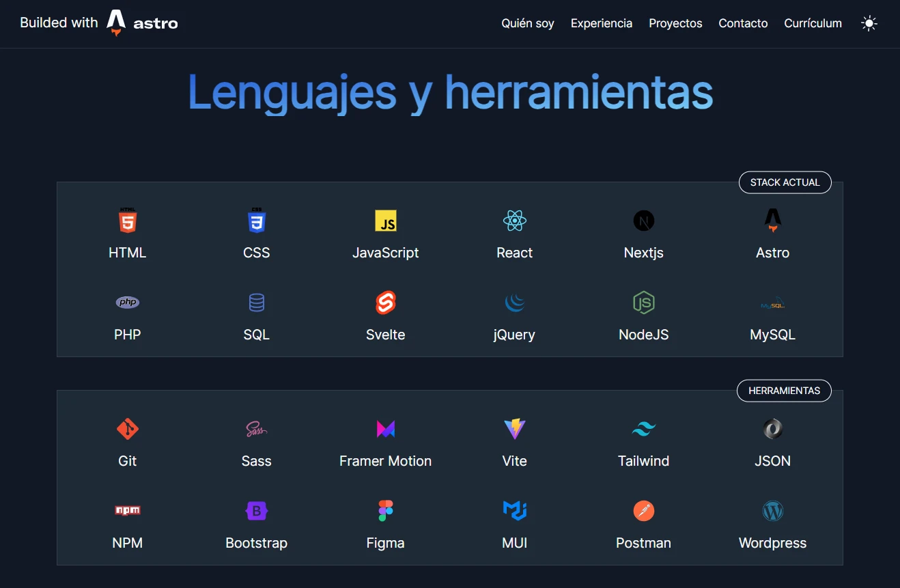
Task: Click the Figma logo icon
Action: (x=385, y=511)
